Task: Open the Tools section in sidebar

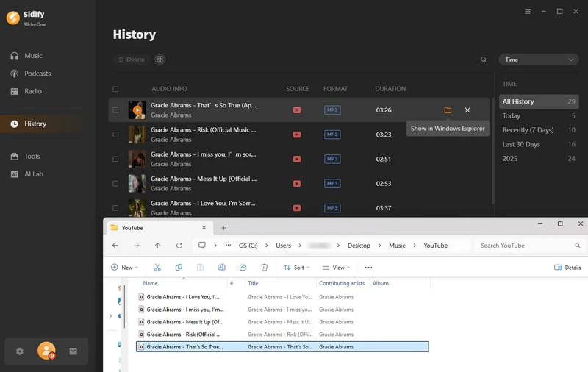Action: coord(25,157)
